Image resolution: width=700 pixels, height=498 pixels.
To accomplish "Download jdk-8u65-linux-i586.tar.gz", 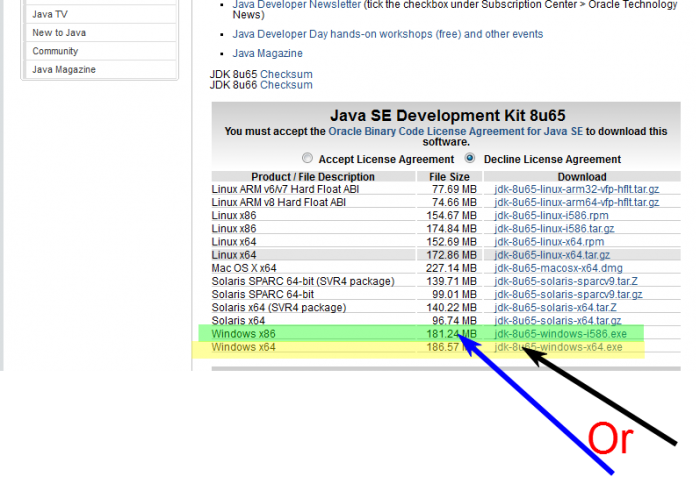I will (x=554, y=228).
